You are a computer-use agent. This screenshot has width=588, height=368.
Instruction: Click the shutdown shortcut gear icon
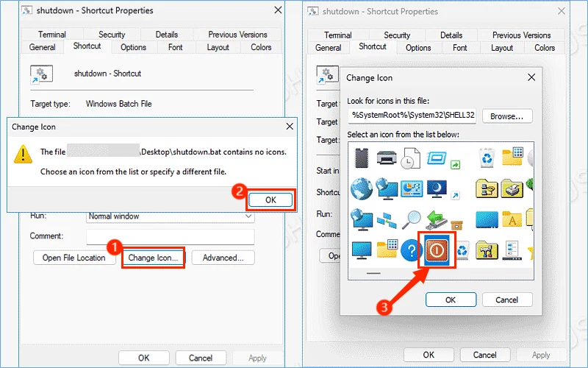click(41, 74)
